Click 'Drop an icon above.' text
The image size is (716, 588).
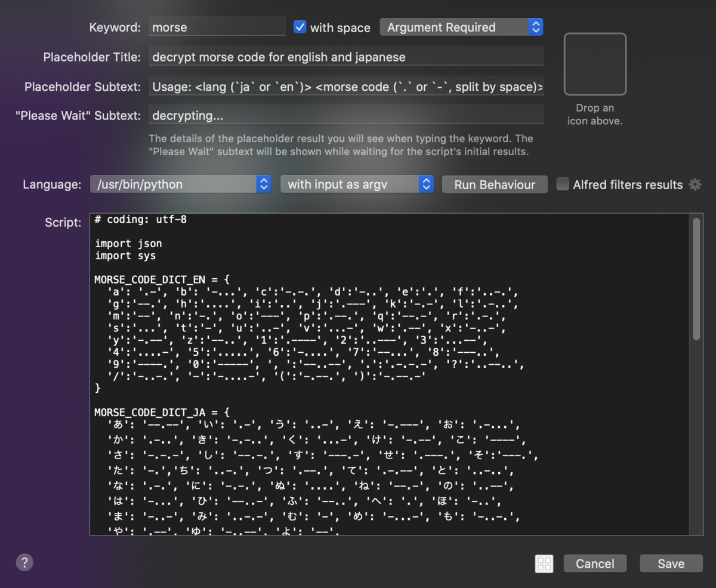coord(595,114)
